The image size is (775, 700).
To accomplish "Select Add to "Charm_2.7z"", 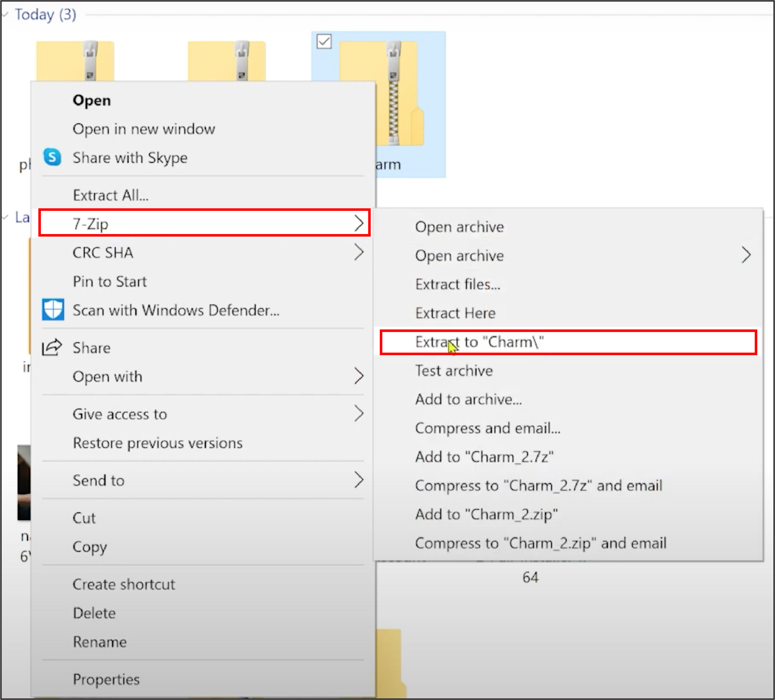I will (568, 457).
